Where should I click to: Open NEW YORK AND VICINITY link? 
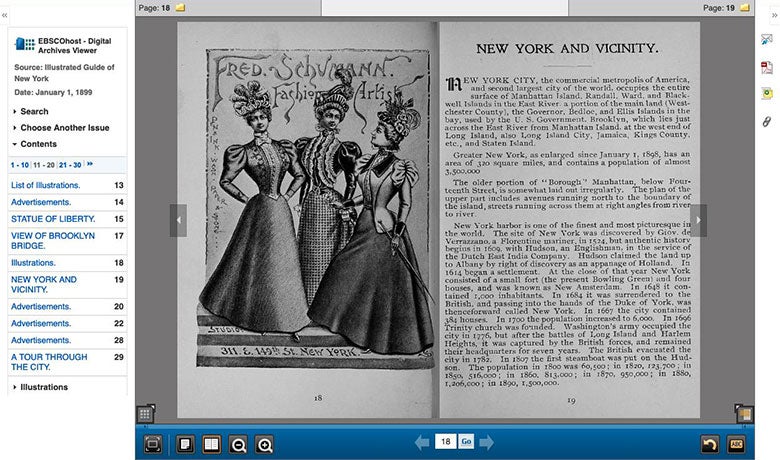44,284
